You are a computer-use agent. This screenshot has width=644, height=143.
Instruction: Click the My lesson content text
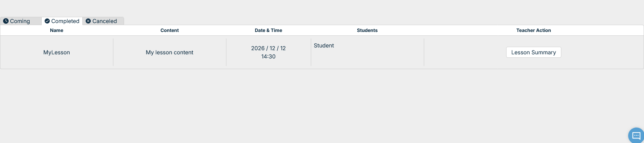[170, 52]
